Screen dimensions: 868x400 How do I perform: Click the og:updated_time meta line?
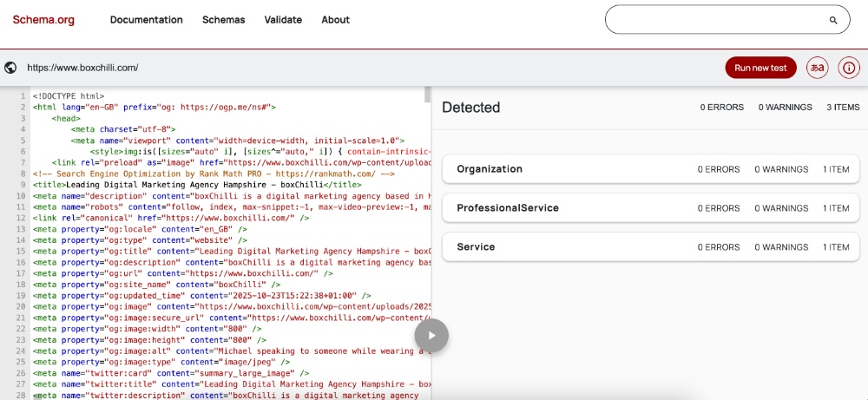pos(202,295)
